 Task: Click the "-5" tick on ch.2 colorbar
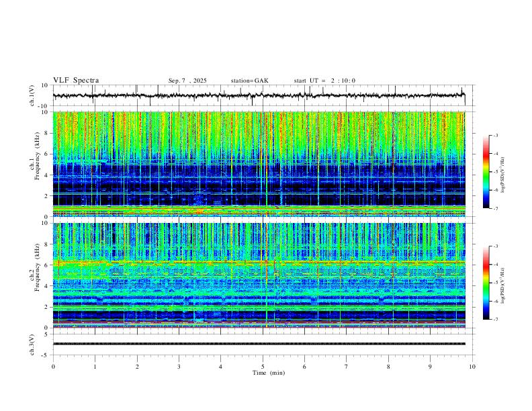click(x=495, y=283)
